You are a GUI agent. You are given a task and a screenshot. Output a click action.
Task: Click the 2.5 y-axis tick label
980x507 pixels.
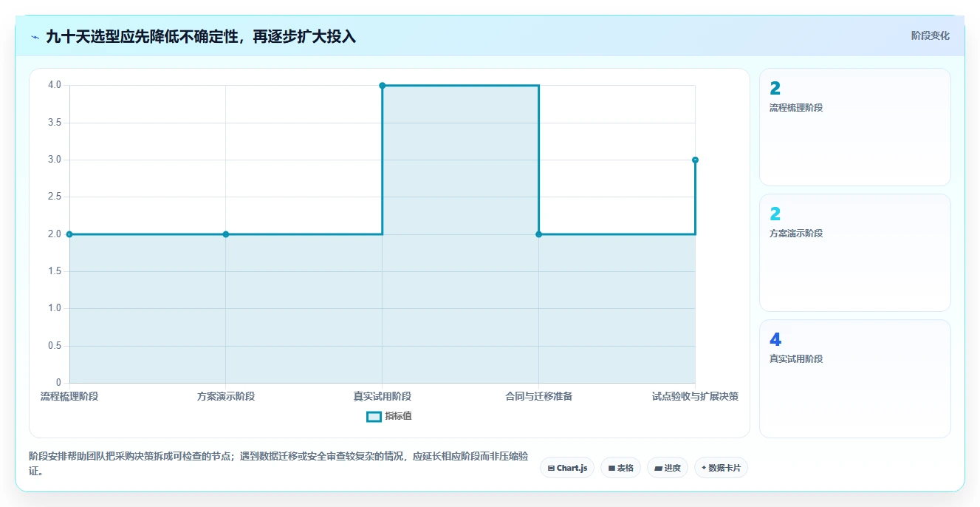tap(55, 197)
